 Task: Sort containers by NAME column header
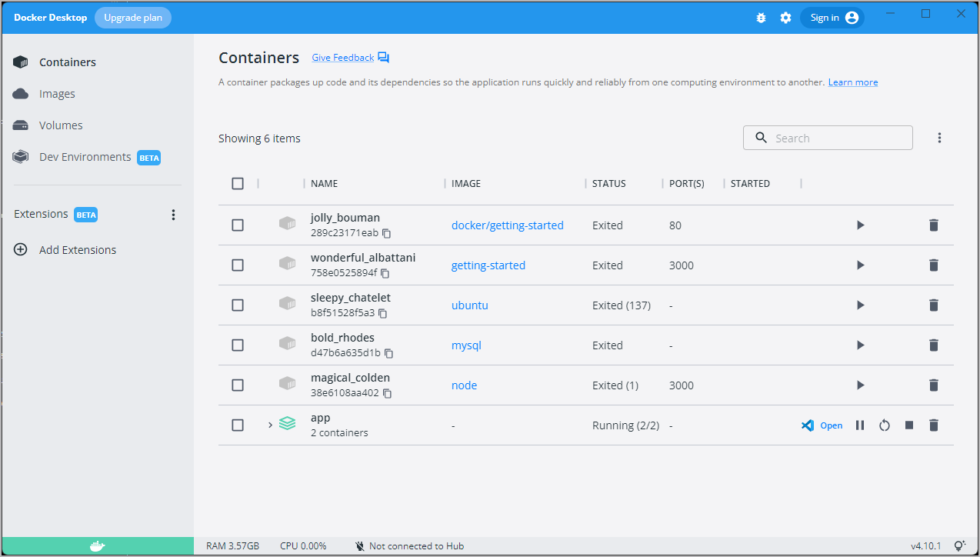(325, 184)
